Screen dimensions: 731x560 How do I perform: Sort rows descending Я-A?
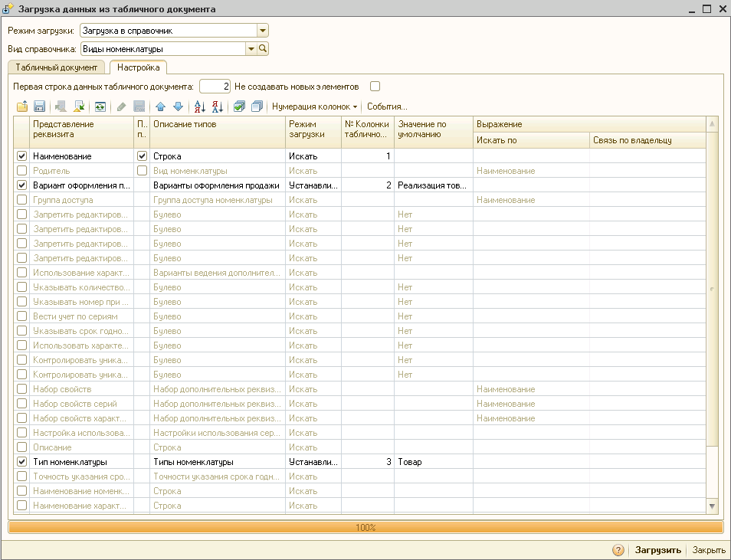217,106
